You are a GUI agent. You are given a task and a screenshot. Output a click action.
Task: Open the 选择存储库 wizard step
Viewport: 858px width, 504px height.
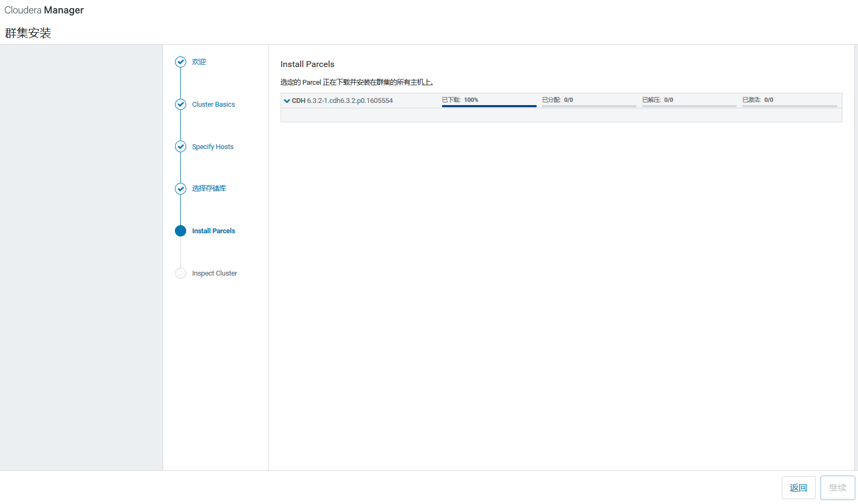[209, 189]
